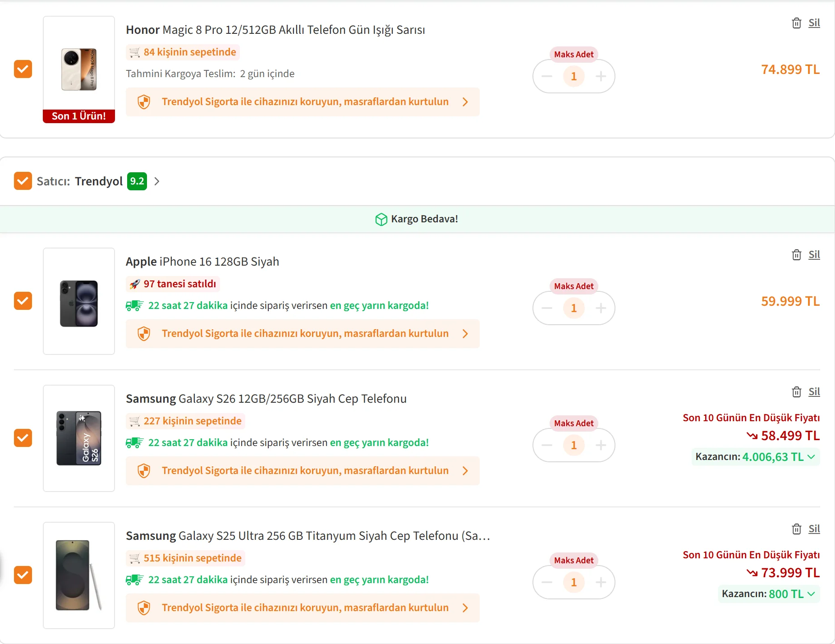Expand the Kazancın 800 TL details
Viewport: 835px width, 644px height.
point(769,594)
